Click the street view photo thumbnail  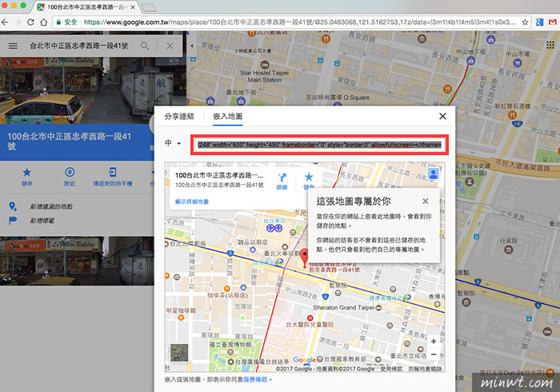[x=93, y=90]
